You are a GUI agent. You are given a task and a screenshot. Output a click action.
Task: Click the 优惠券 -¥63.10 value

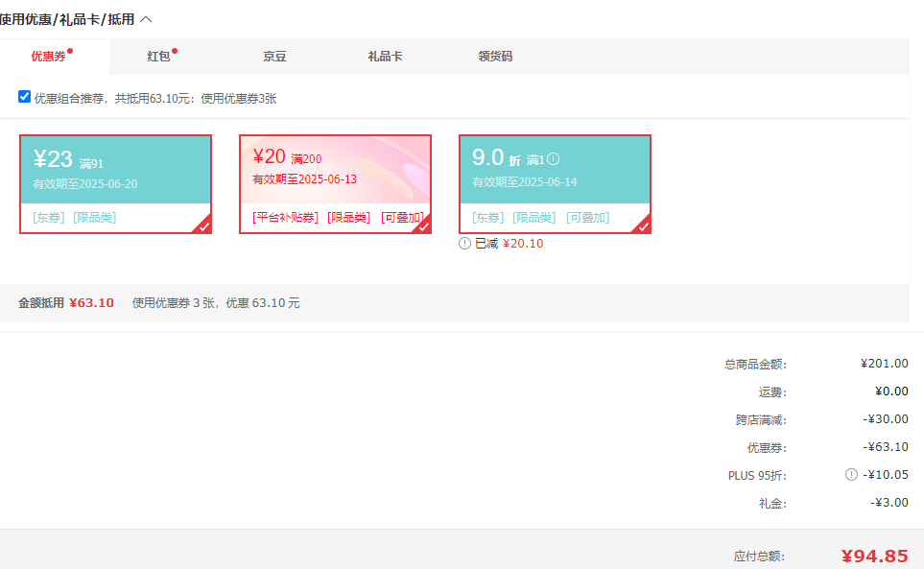point(886,446)
